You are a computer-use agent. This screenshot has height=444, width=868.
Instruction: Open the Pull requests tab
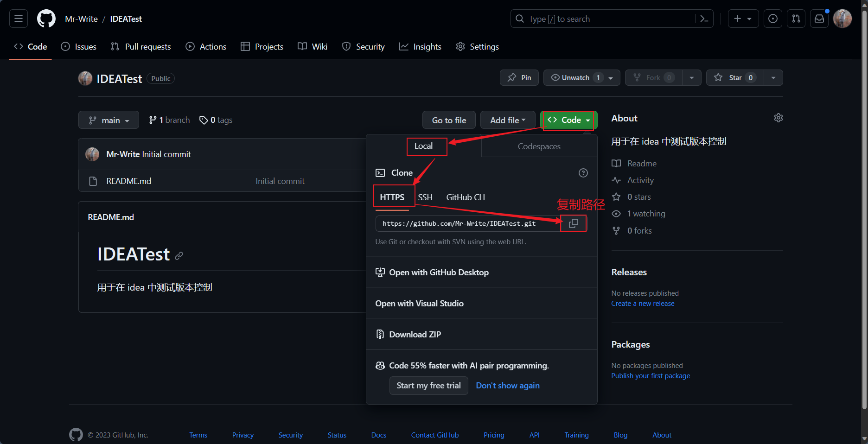point(141,46)
